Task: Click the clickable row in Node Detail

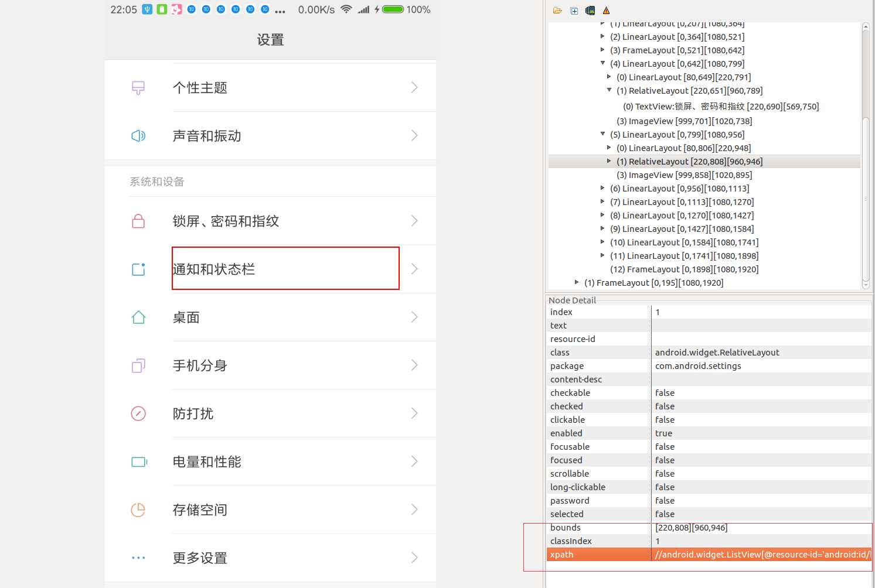Action: (x=709, y=420)
